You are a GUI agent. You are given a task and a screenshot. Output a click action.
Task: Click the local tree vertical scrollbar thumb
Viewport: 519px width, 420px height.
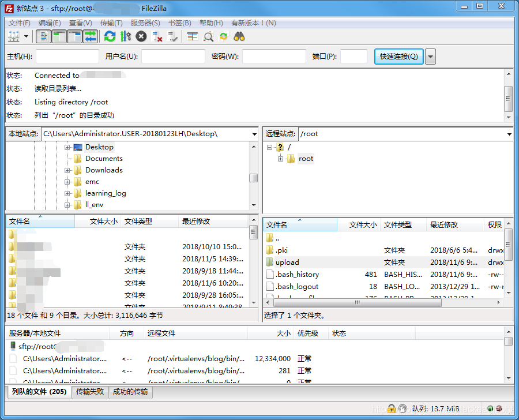[x=254, y=178]
